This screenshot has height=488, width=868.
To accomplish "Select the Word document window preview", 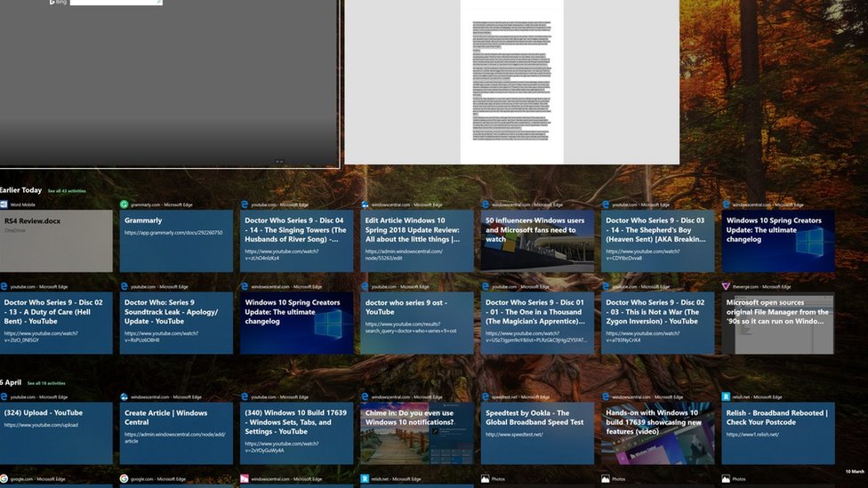I will [x=511, y=80].
